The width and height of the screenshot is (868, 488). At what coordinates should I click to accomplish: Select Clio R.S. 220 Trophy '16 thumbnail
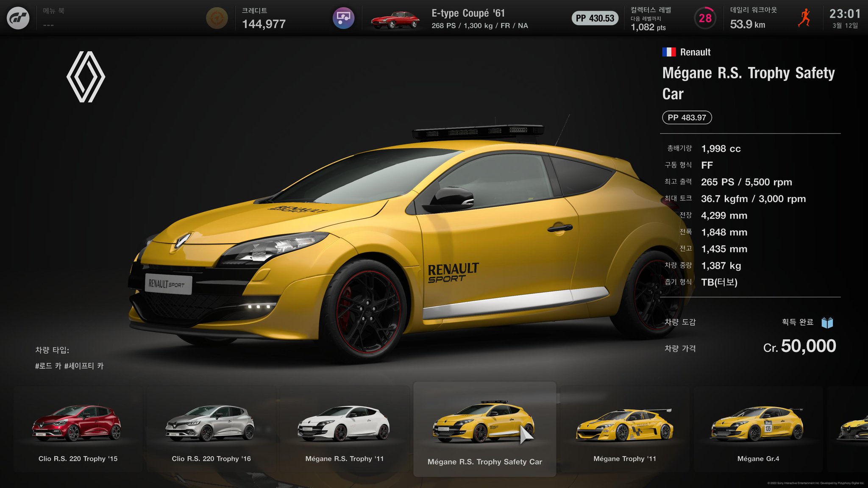(x=211, y=429)
